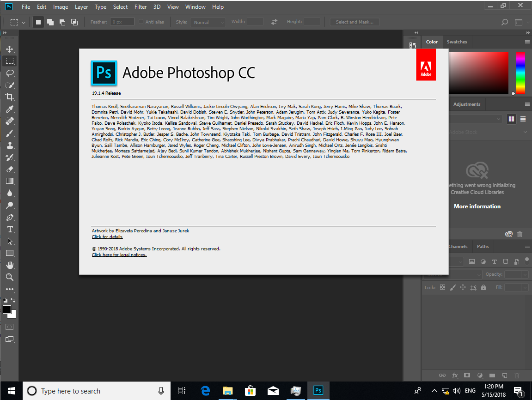This screenshot has width=532, height=400.
Task: Select the Clone Stamp tool
Action: (10, 145)
